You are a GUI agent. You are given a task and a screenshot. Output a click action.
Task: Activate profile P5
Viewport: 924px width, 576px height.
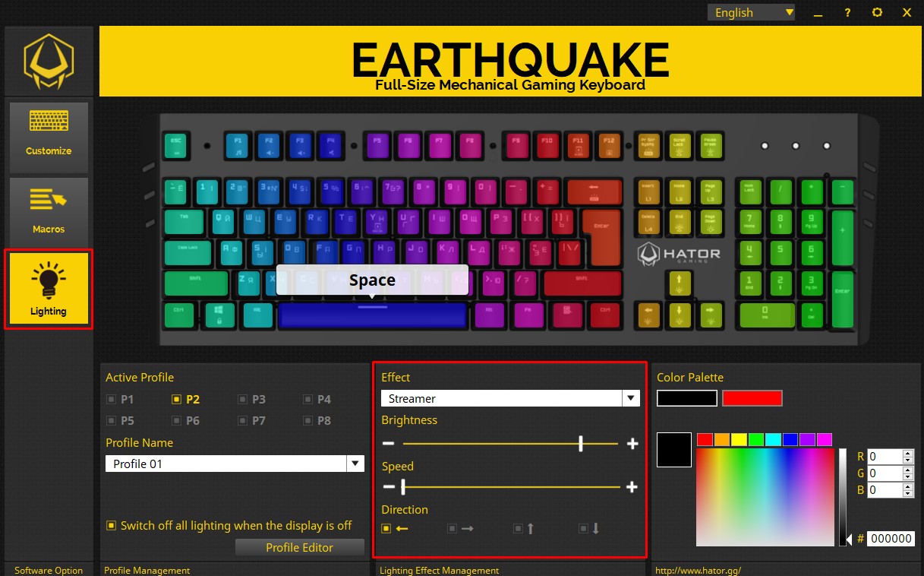[120, 420]
